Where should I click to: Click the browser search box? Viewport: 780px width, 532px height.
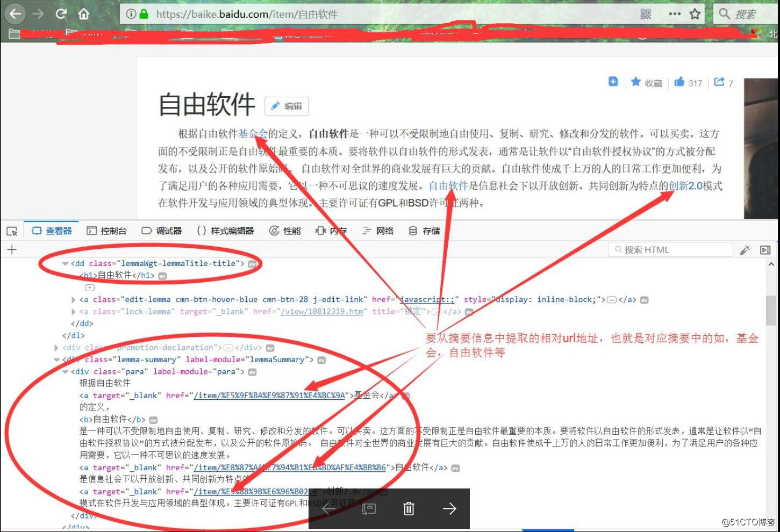point(747,14)
